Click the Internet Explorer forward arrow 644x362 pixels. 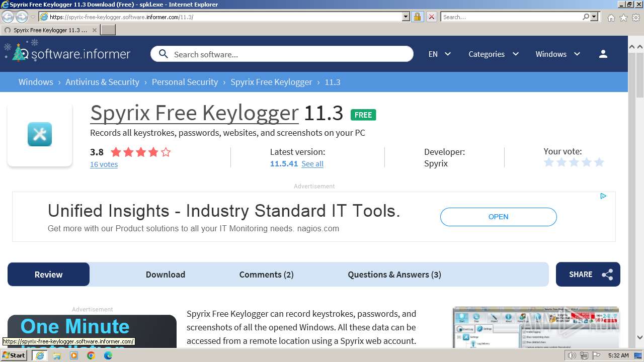pyautogui.click(x=22, y=17)
